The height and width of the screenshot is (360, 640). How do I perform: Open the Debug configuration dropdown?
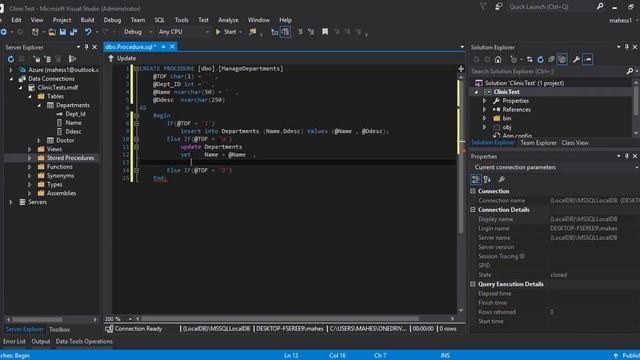(x=138, y=32)
